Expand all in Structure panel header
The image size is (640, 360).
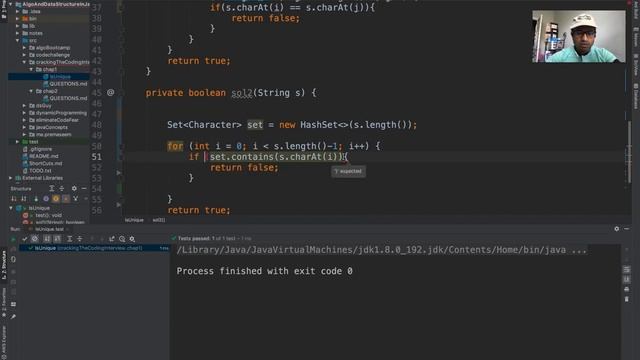(51, 189)
